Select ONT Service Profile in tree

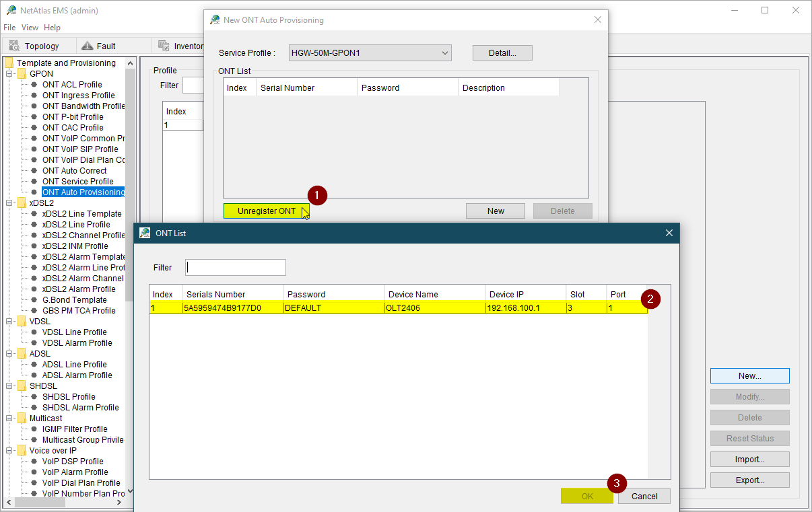(x=77, y=182)
